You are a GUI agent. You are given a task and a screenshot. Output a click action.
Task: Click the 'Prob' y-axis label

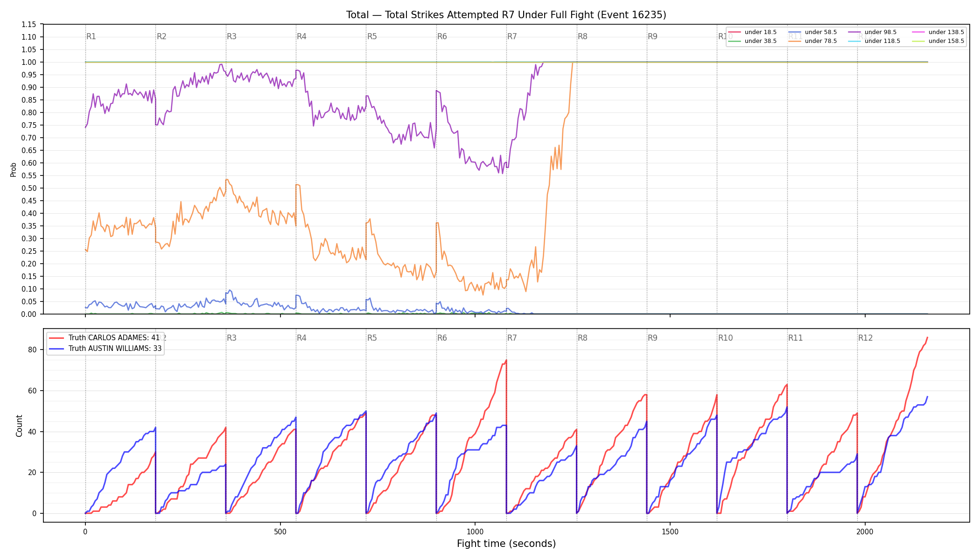[x=14, y=169]
